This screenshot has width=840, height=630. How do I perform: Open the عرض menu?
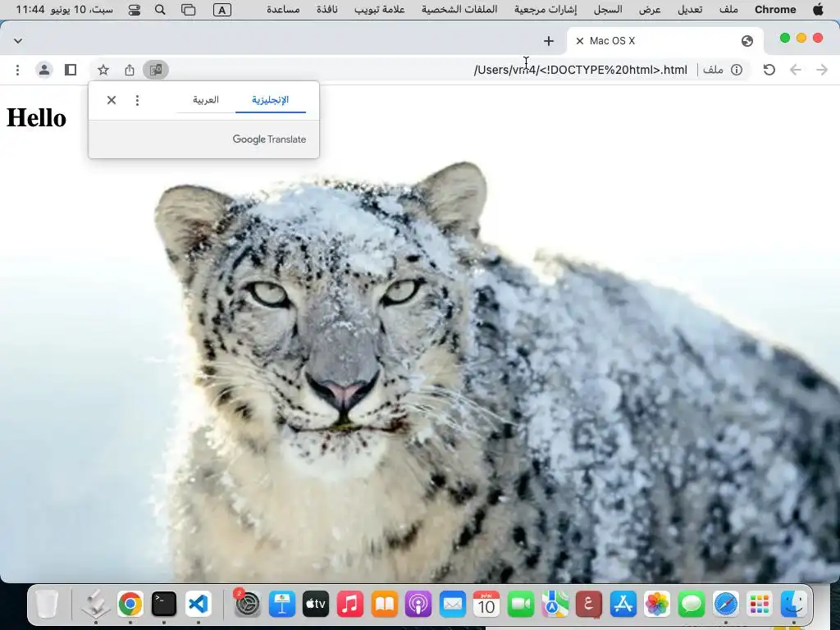tap(650, 9)
